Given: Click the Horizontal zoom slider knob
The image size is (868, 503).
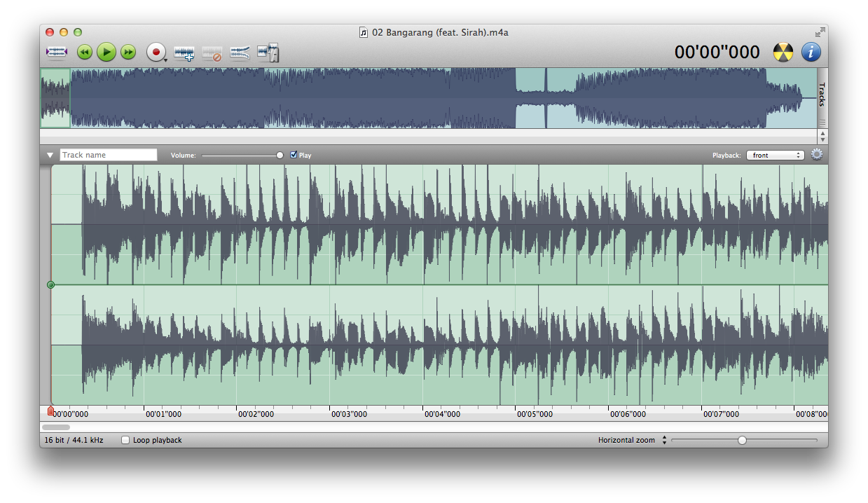Looking at the screenshot, I should (x=742, y=440).
